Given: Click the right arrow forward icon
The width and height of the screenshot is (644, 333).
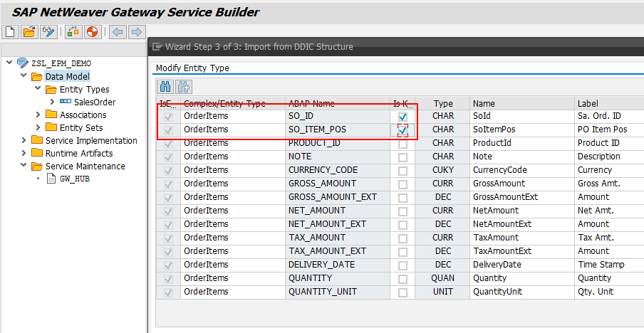Looking at the screenshot, I should (x=137, y=31).
